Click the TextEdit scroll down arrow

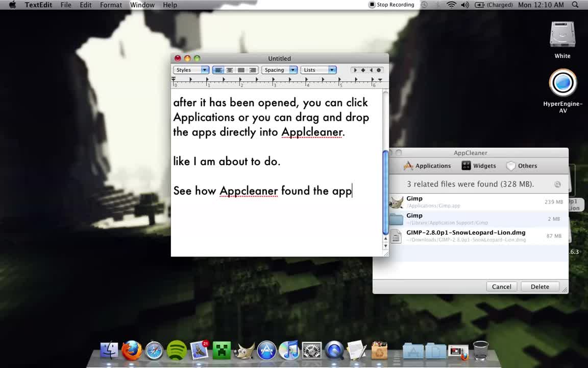(x=385, y=245)
